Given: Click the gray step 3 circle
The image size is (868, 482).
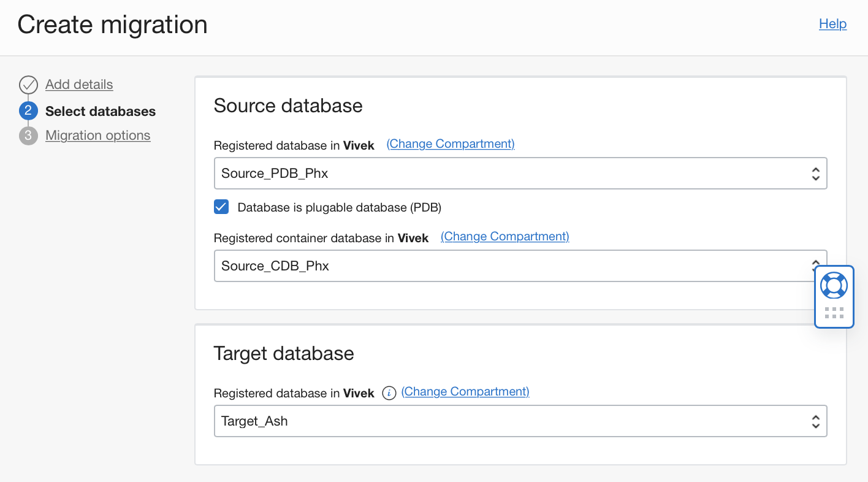Looking at the screenshot, I should 28,136.
